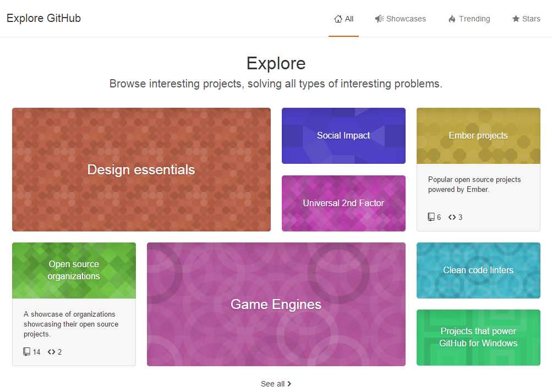The image size is (552, 392).
Task: Open the Clean code linters card
Action: click(x=478, y=270)
